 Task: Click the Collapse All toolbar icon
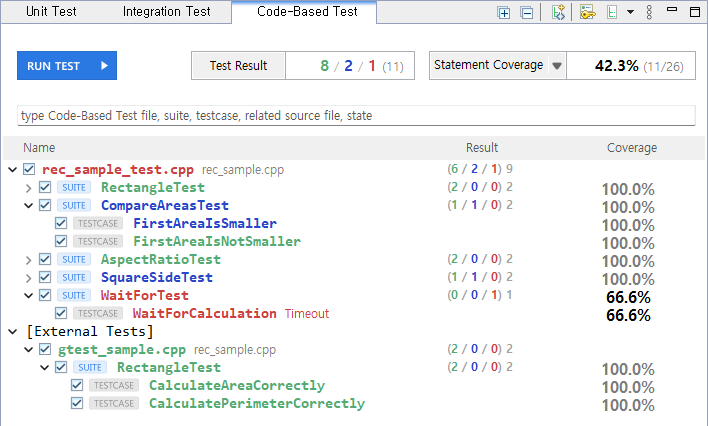pyautogui.click(x=526, y=13)
